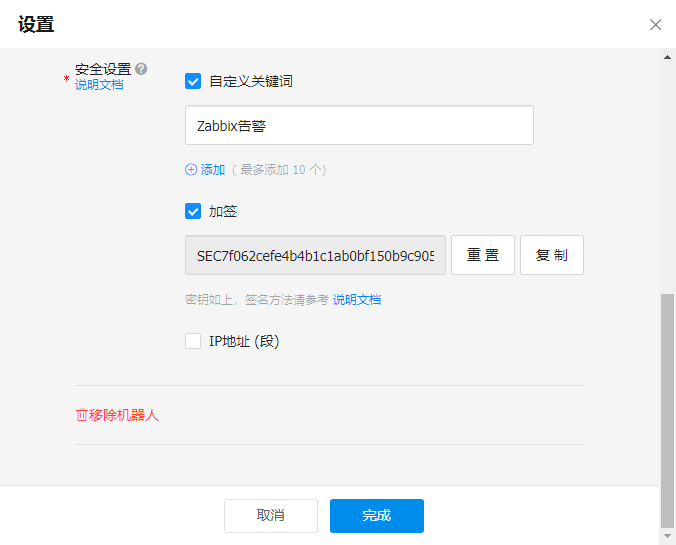Click the 添加 link to add a keyword

(x=213, y=170)
